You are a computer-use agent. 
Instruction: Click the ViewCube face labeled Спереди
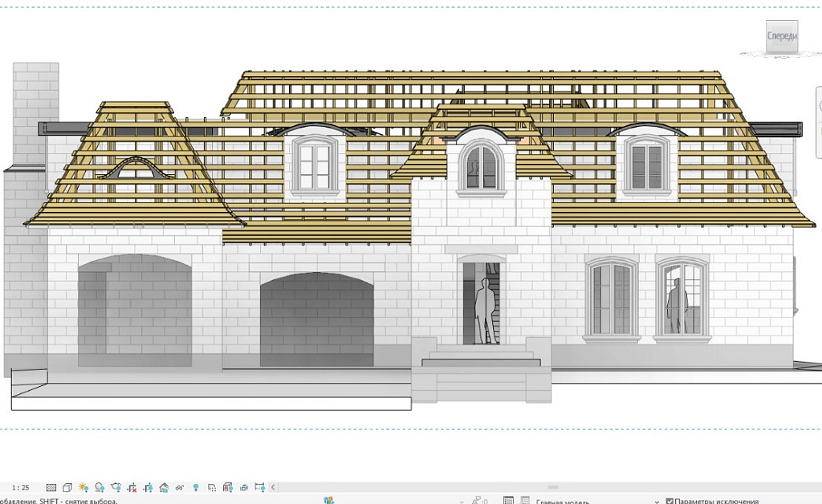pos(782,36)
